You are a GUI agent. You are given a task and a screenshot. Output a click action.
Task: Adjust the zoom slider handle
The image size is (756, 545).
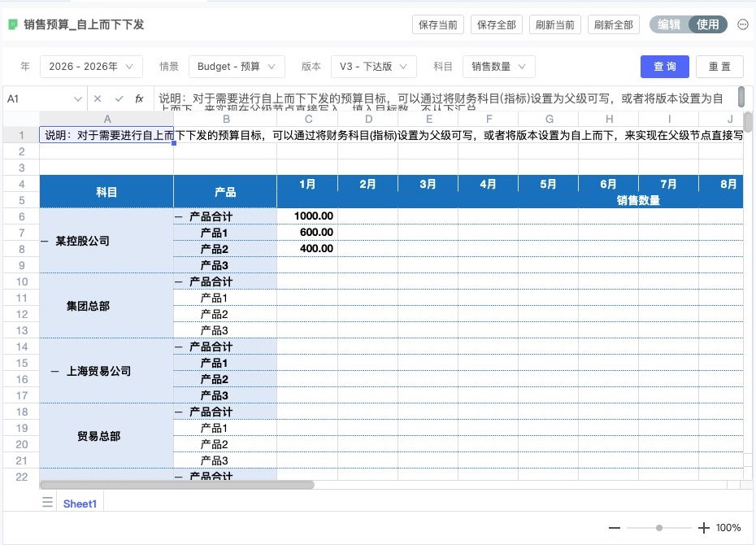[659, 528]
